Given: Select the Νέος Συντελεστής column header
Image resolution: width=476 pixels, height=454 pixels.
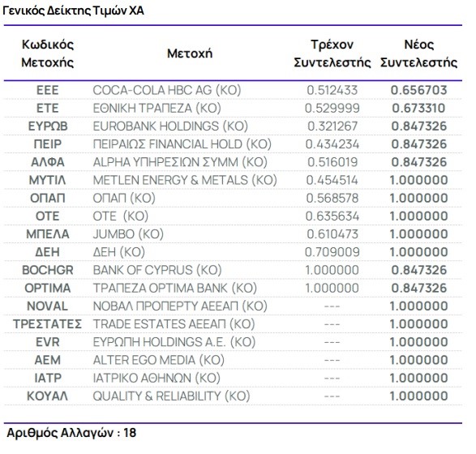Looking at the screenshot, I should coord(419,54).
